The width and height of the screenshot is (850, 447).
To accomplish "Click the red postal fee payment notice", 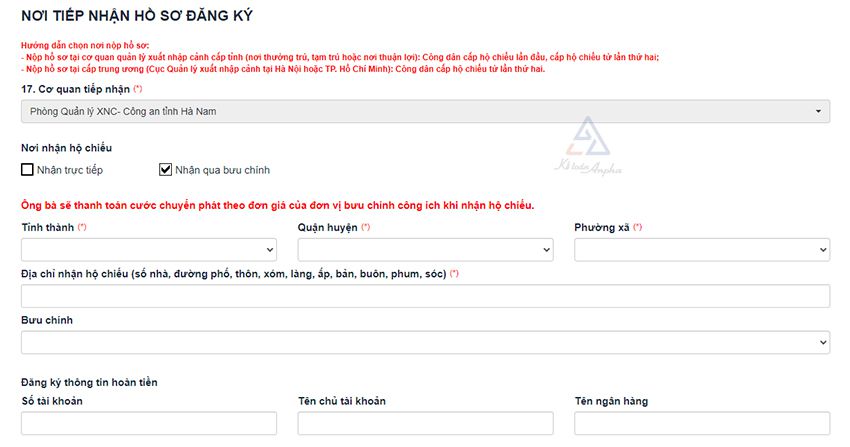I will click(x=277, y=206).
